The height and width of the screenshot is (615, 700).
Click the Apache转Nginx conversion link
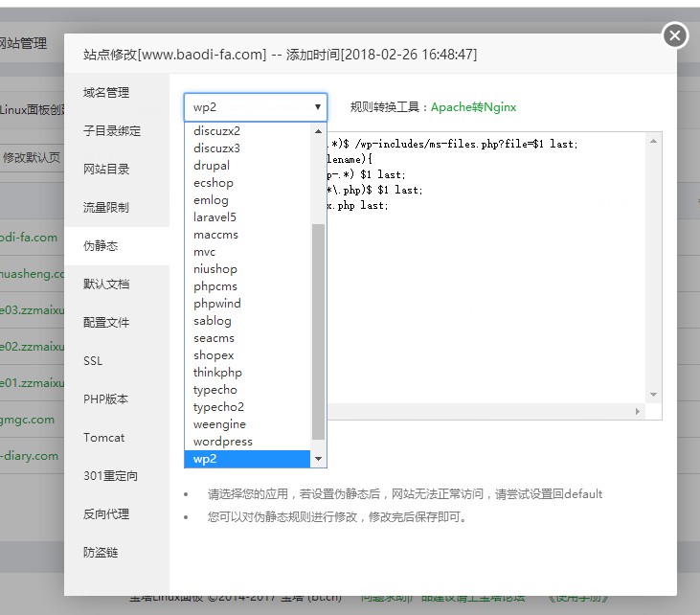pos(473,107)
